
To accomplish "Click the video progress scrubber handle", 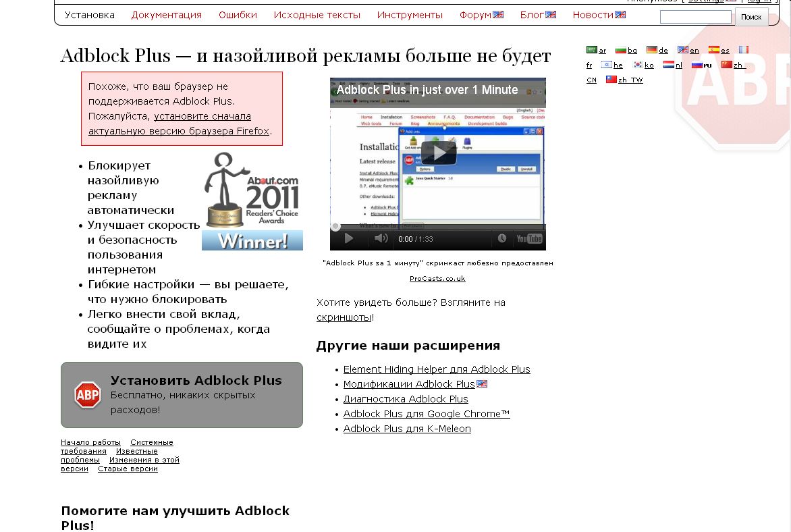I will pyautogui.click(x=335, y=227).
